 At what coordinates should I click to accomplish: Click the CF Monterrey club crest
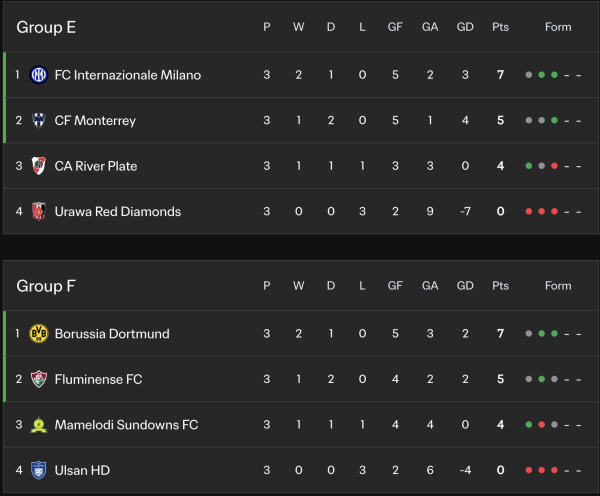39,121
